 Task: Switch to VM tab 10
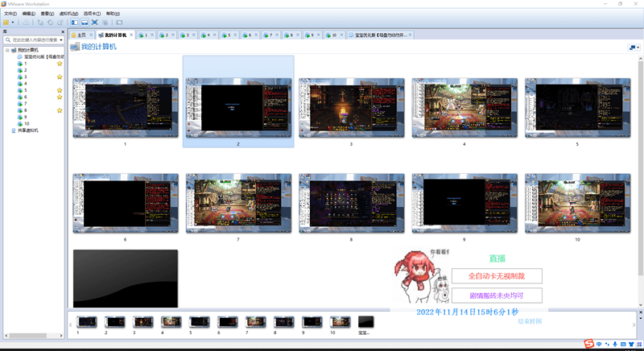point(334,35)
